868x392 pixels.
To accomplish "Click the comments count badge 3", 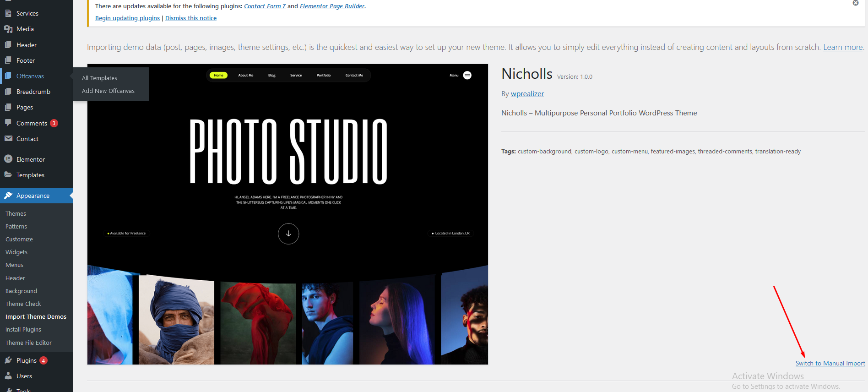I will (54, 123).
